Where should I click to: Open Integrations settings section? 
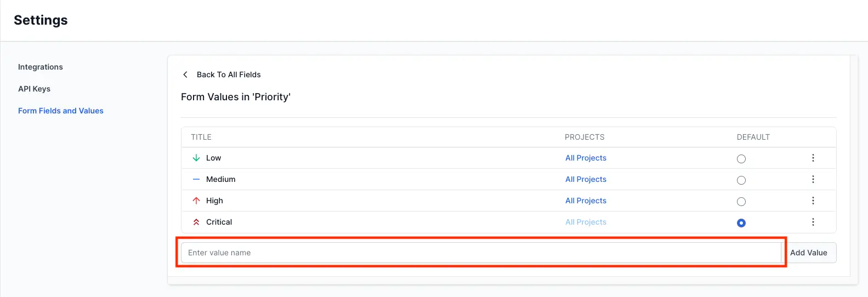pos(41,67)
